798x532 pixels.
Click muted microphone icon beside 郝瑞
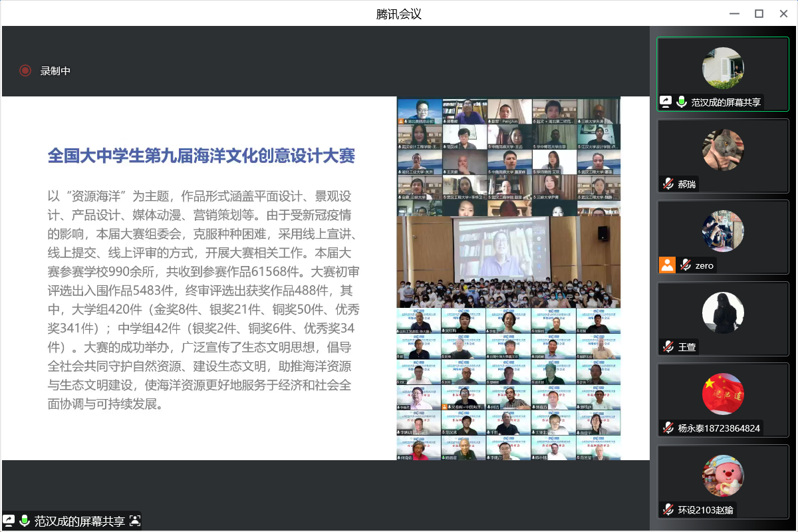[668, 184]
